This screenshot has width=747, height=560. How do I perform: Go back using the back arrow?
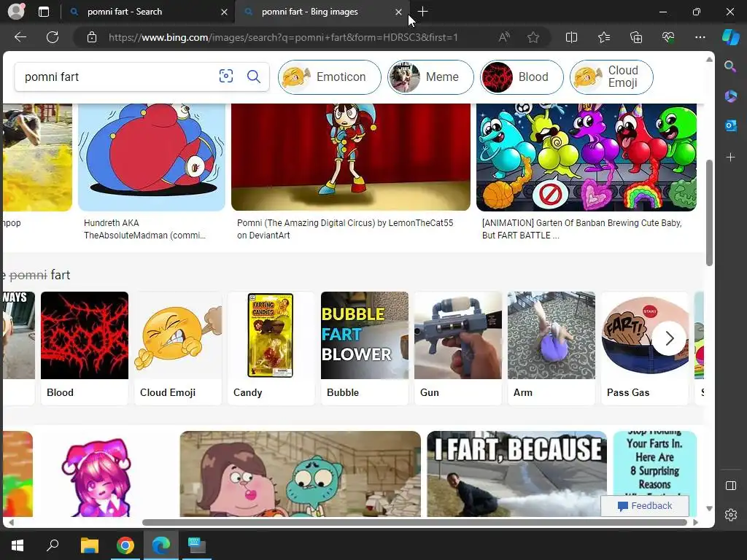(20, 37)
